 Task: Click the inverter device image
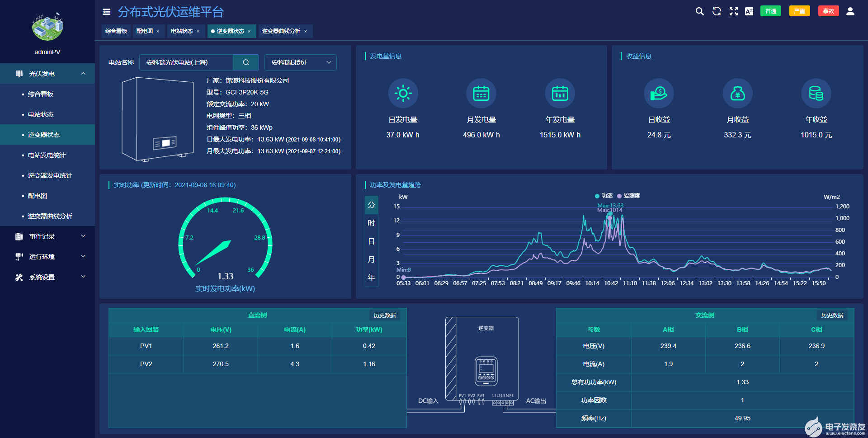pyautogui.click(x=157, y=119)
